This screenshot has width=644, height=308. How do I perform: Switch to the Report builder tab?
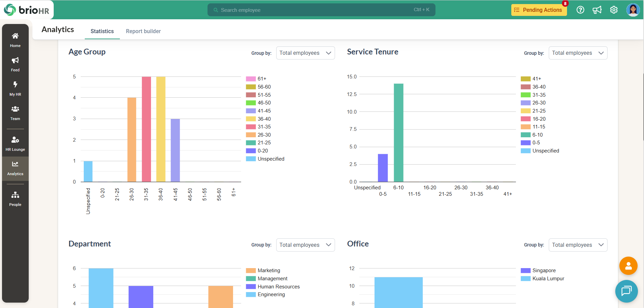143,31
